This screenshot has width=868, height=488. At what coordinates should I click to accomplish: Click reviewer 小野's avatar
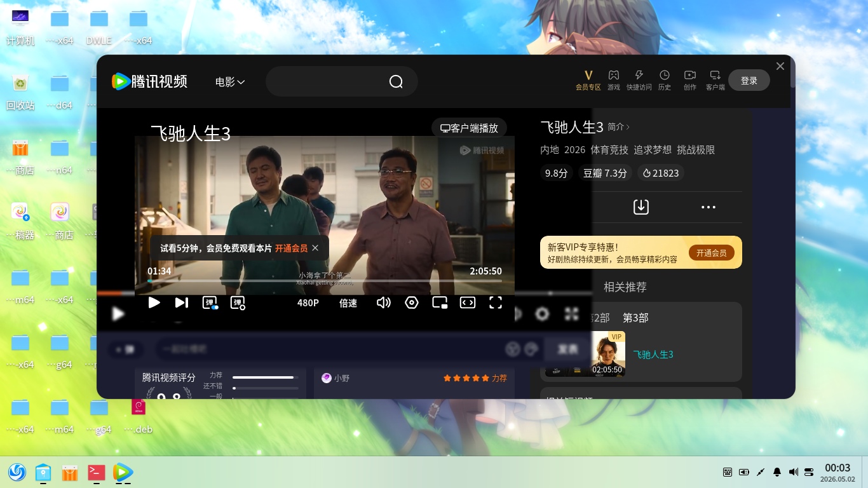(x=327, y=378)
